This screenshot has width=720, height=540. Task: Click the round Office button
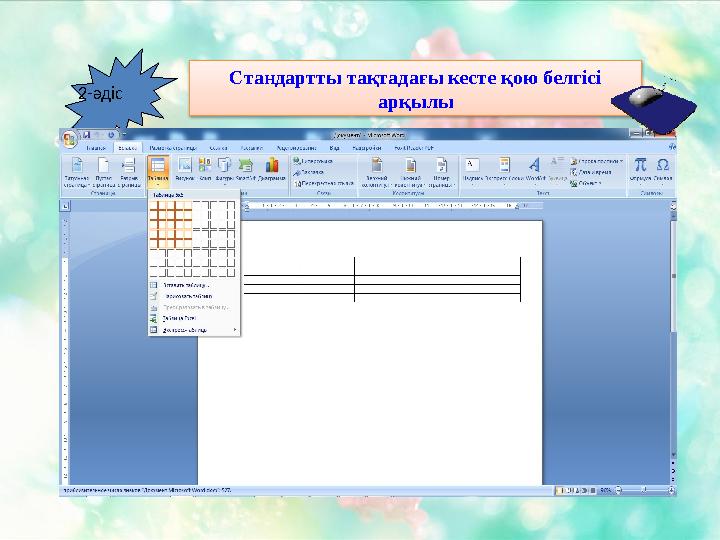click(70, 139)
